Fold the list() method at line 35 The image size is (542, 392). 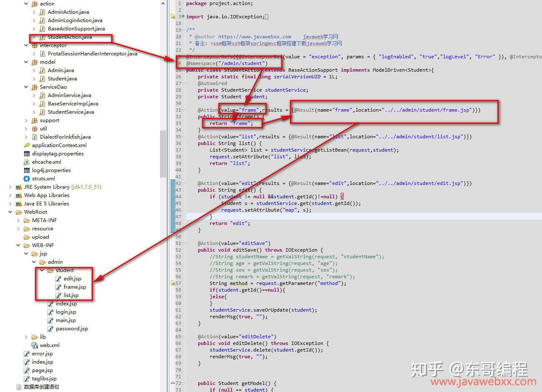183,136
